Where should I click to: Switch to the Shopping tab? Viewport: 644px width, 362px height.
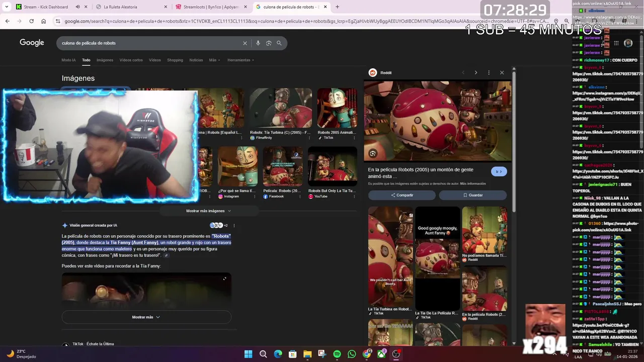(x=175, y=60)
